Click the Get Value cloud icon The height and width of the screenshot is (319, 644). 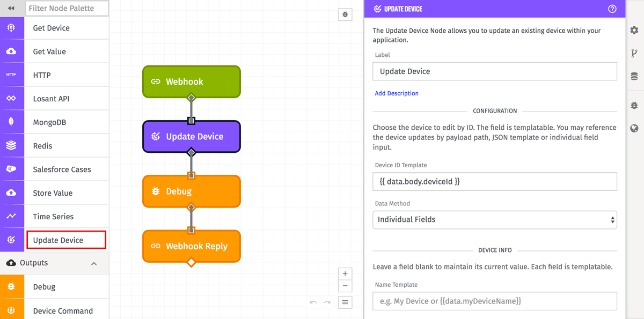point(11,51)
